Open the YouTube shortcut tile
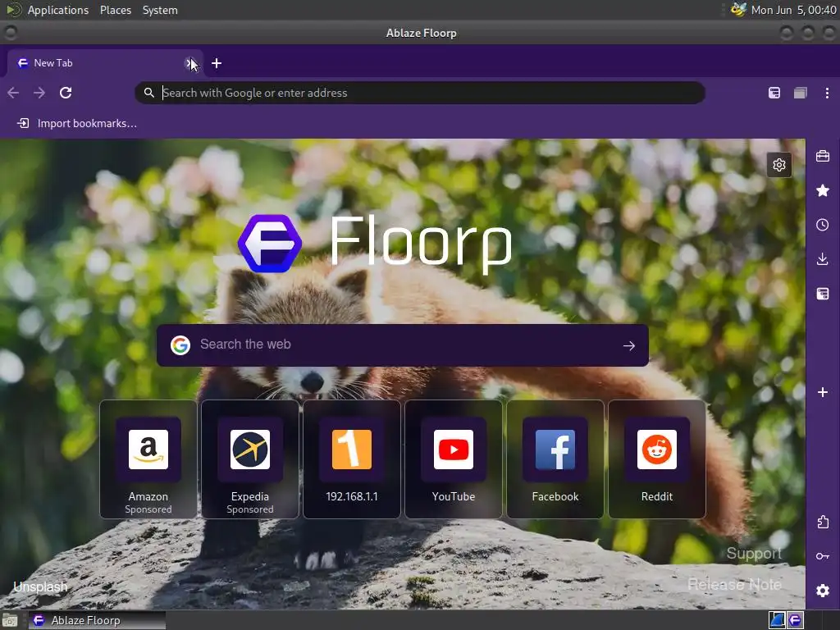 click(x=454, y=459)
